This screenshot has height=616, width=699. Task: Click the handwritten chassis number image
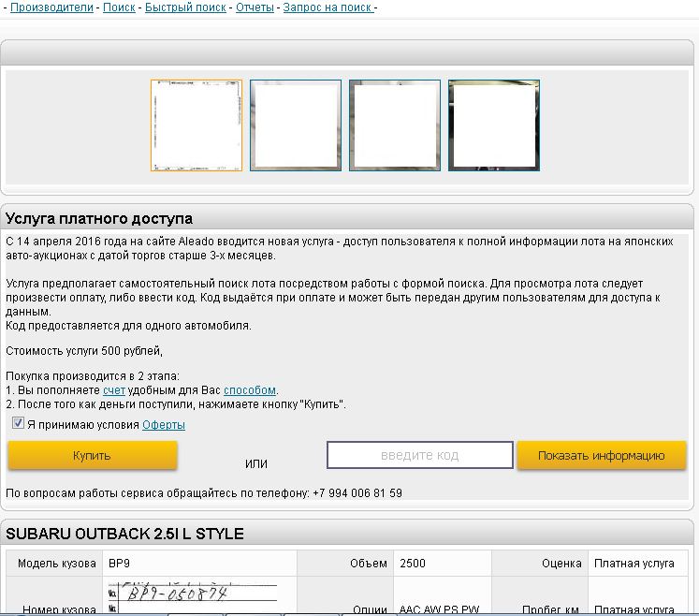(x=193, y=595)
